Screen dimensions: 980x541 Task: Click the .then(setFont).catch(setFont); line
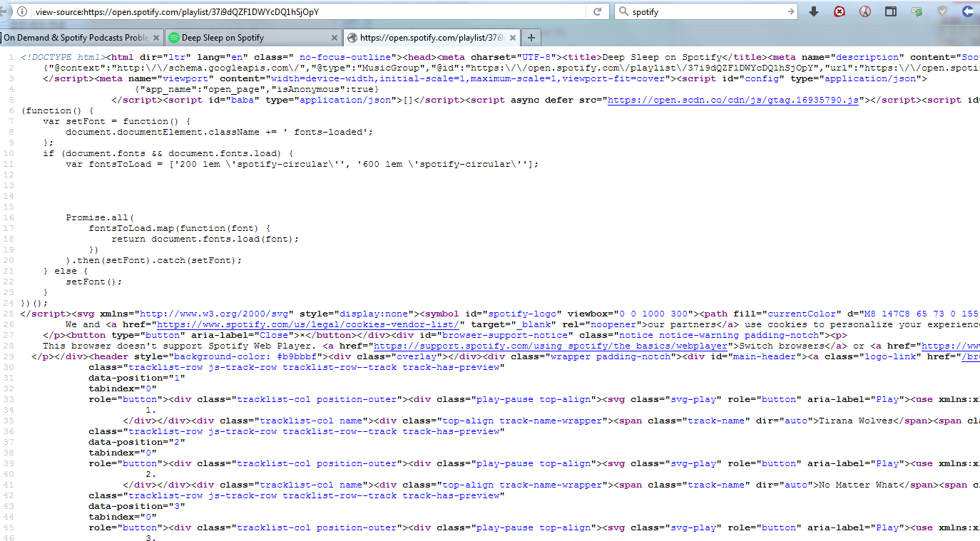click(154, 260)
